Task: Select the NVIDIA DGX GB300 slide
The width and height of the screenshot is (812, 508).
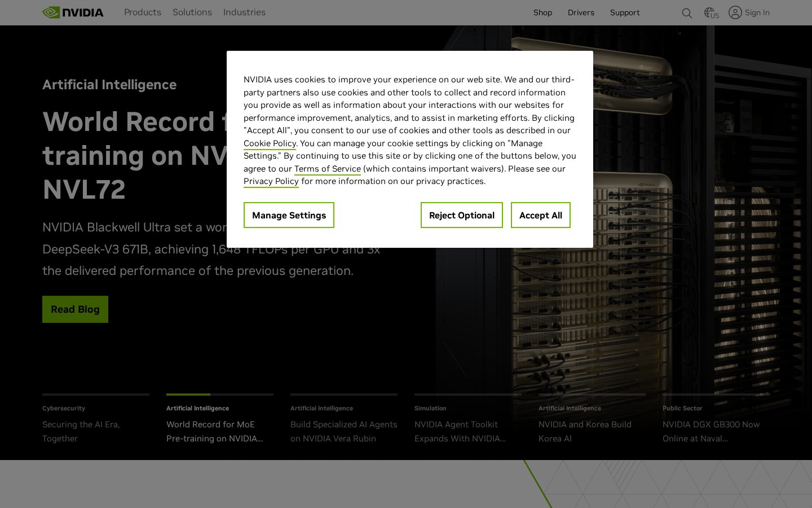Action: [716, 419]
